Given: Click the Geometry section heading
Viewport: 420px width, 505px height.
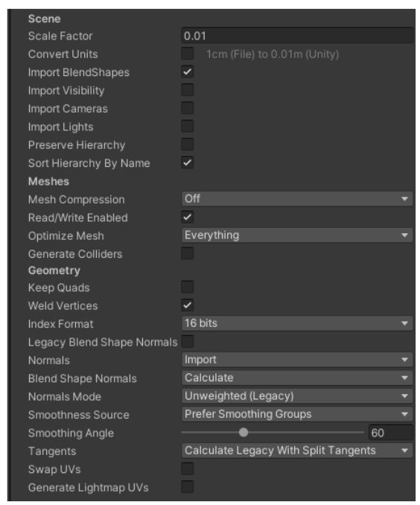Looking at the screenshot, I should pyautogui.click(x=54, y=271).
